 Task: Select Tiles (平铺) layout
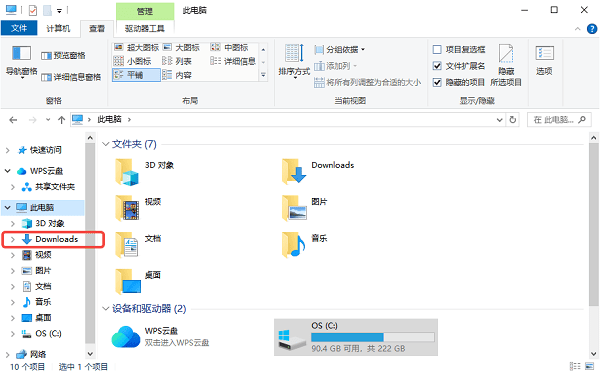coord(136,75)
